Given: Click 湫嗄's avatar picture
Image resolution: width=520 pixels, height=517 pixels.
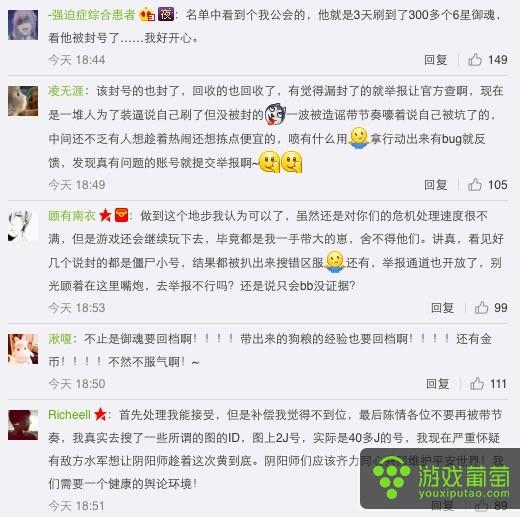Looking at the screenshot, I should (23, 349).
